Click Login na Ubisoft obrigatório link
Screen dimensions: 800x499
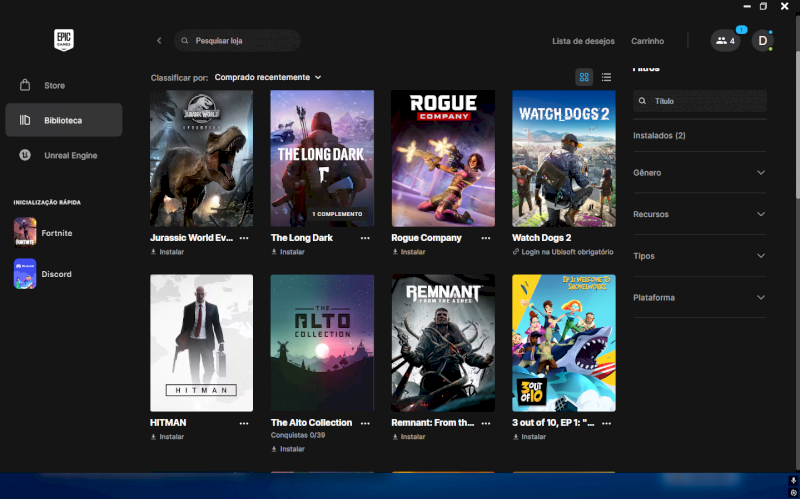coord(563,252)
